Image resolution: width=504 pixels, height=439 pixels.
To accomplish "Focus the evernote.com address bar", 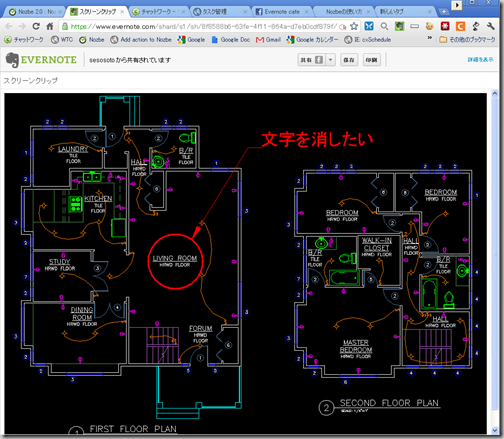I will (204, 26).
